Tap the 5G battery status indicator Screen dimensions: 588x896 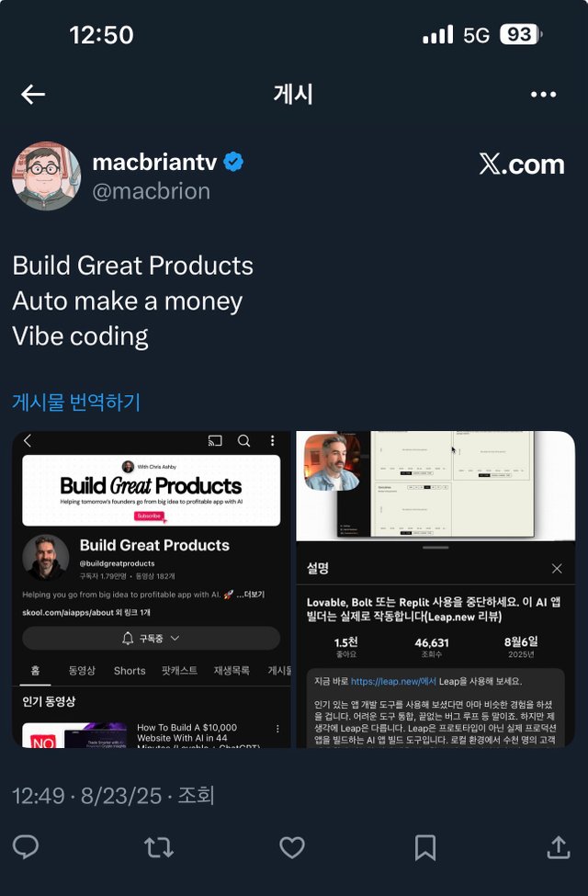[x=502, y=35]
